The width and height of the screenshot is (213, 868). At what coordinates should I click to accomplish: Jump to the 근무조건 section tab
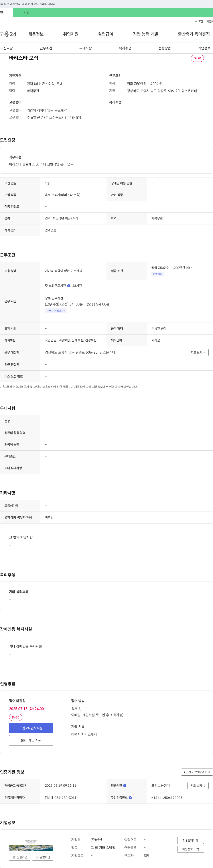pos(46,48)
